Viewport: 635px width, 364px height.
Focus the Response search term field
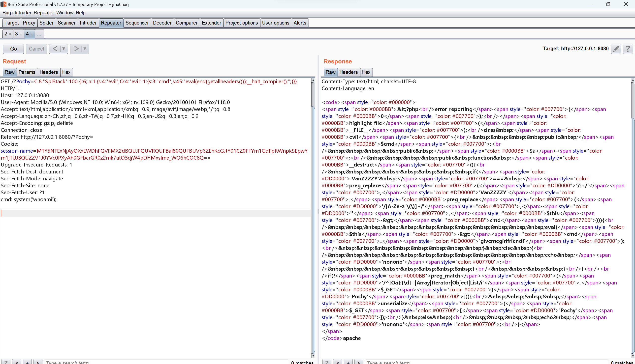pos(487,362)
